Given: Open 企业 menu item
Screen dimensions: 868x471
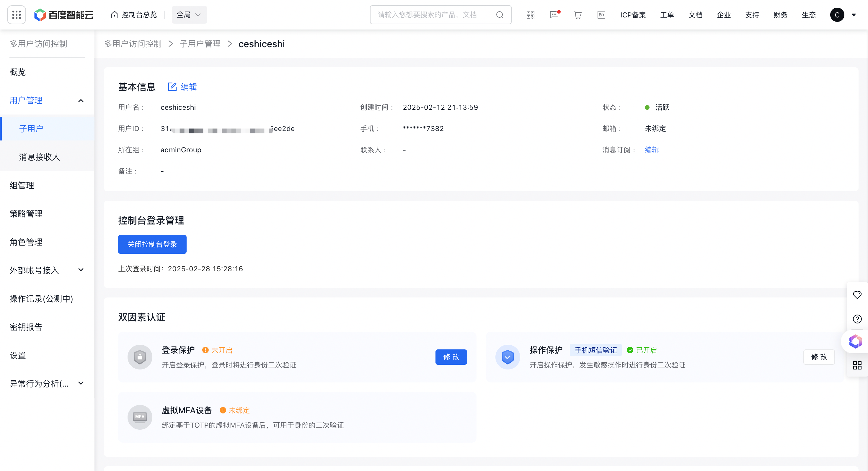Looking at the screenshot, I should (723, 15).
